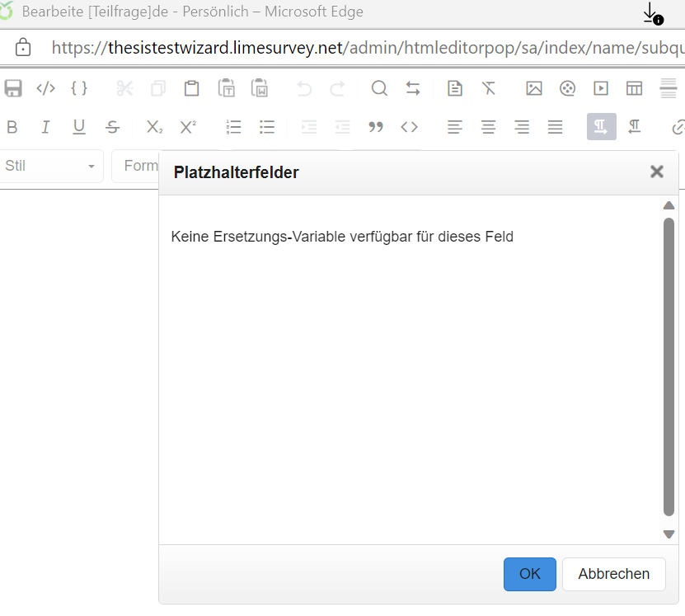Open the Format dropdown
Viewport: 685px width, 616px height.
(x=135, y=166)
